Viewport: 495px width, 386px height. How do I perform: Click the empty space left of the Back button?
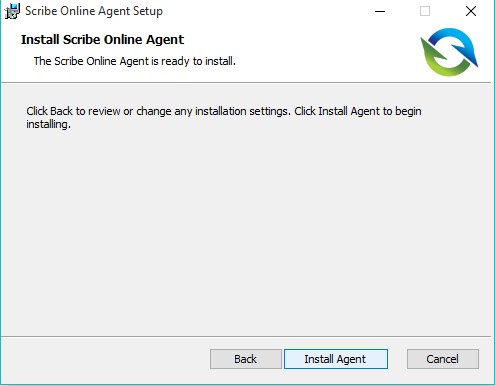click(x=105, y=359)
